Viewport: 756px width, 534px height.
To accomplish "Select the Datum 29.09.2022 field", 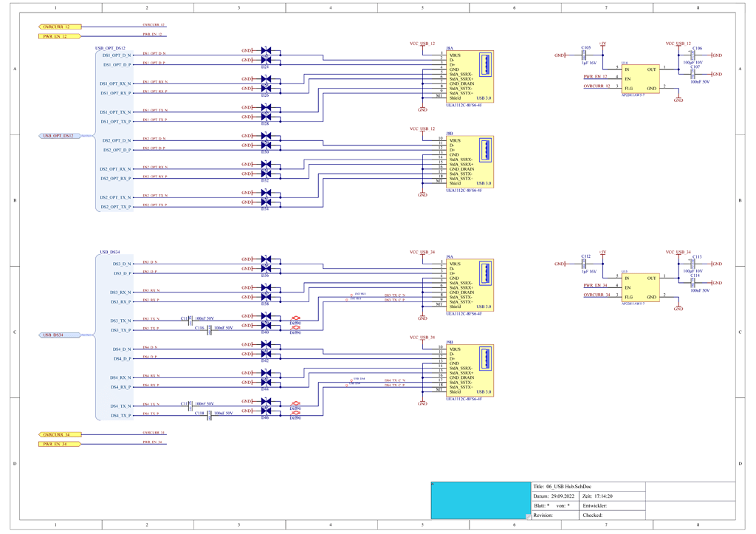I will click(555, 496).
